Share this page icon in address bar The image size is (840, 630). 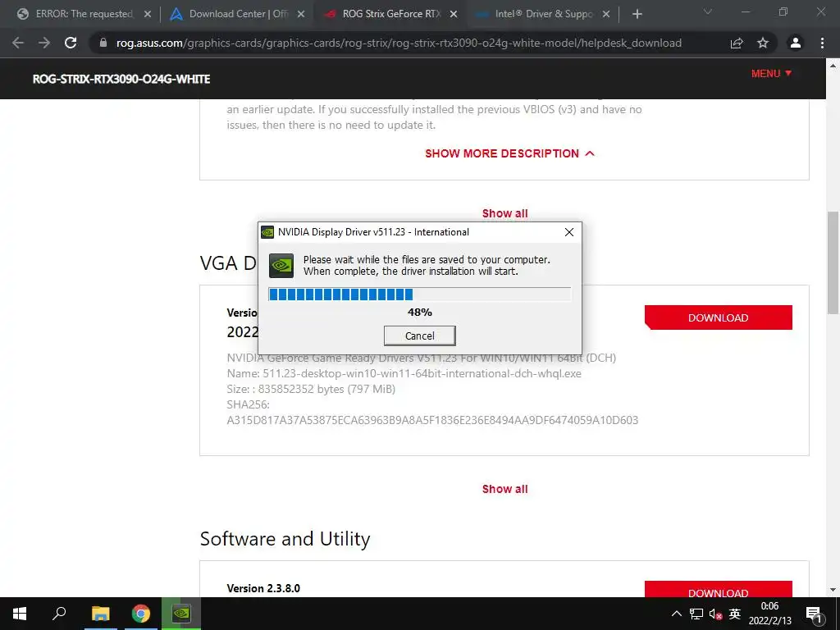click(737, 43)
